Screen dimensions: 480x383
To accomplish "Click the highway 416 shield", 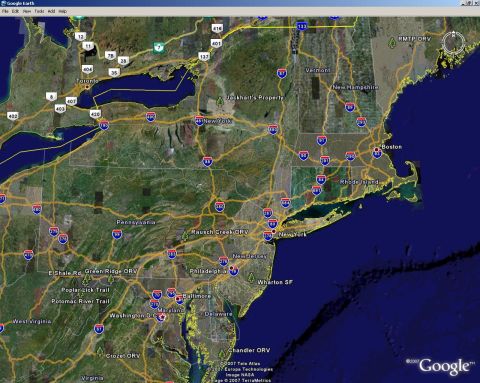I will click(x=217, y=28).
